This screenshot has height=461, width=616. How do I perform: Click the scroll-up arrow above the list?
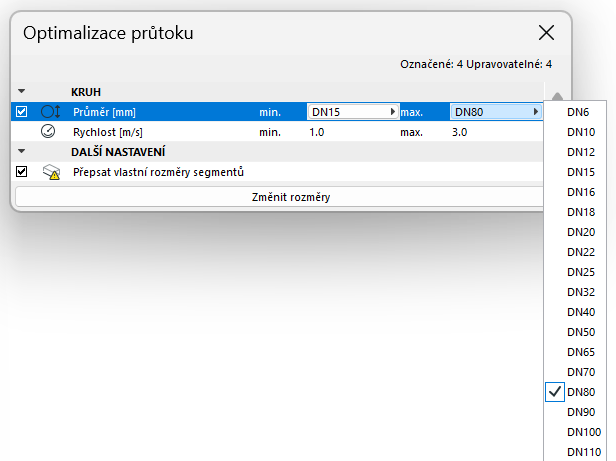[557, 96]
